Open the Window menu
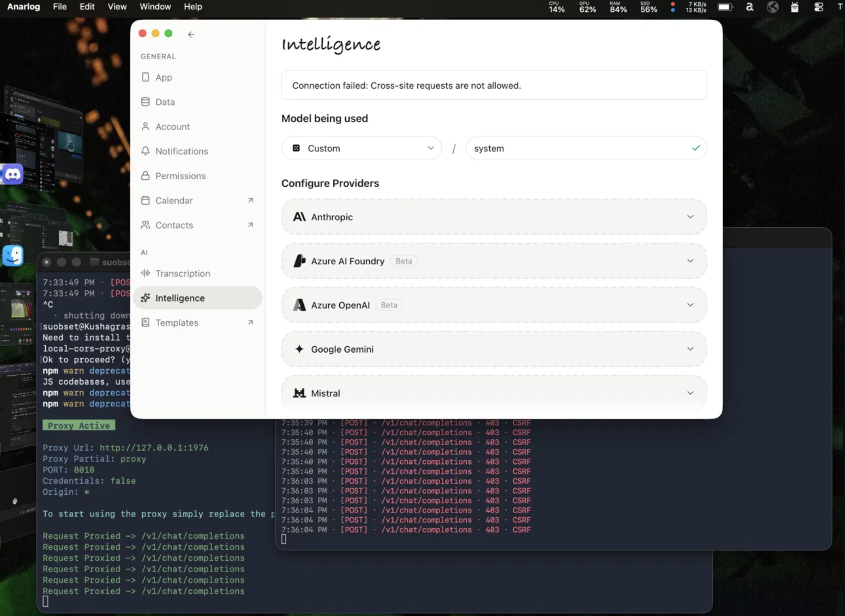Image resolution: width=845 pixels, height=616 pixels. pos(155,7)
